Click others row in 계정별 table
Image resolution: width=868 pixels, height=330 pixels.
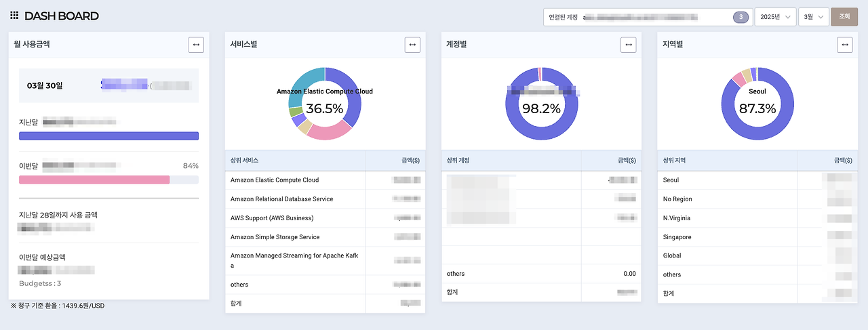pos(541,274)
